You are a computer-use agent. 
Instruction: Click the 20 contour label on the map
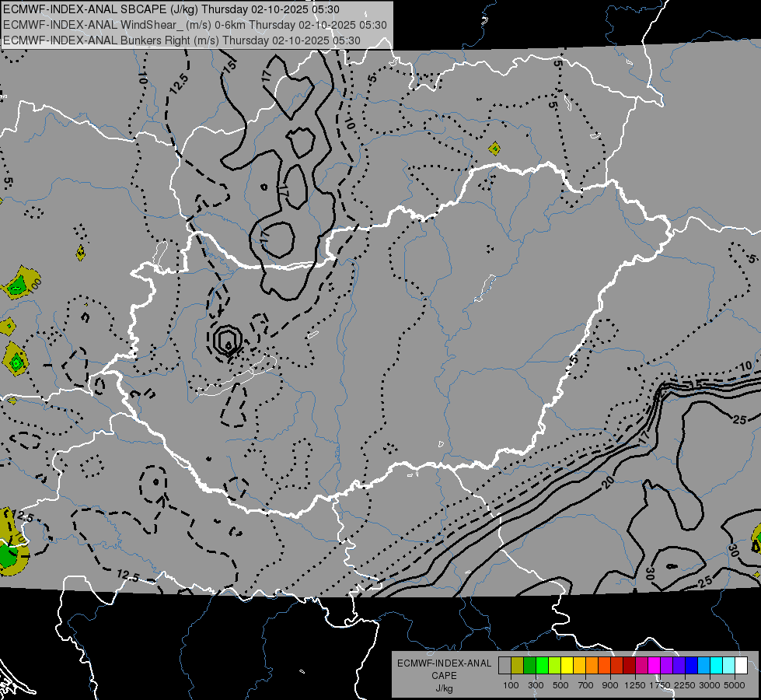[607, 481]
